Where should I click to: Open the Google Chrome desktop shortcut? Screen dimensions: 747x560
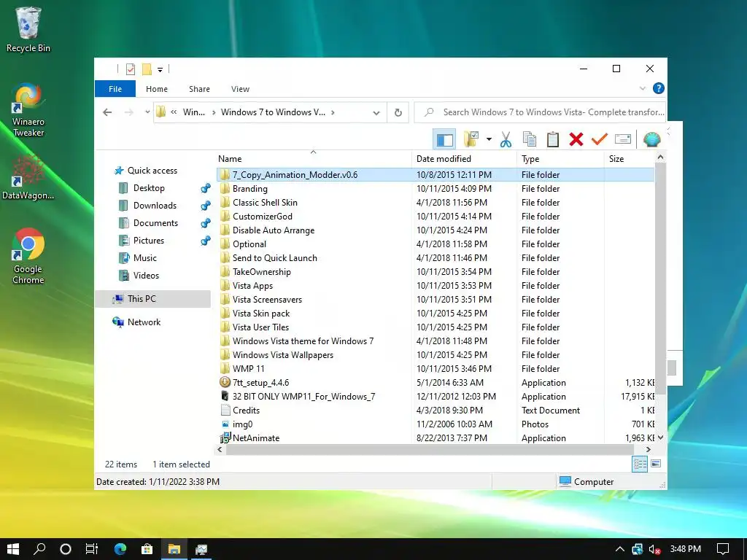tap(28, 256)
